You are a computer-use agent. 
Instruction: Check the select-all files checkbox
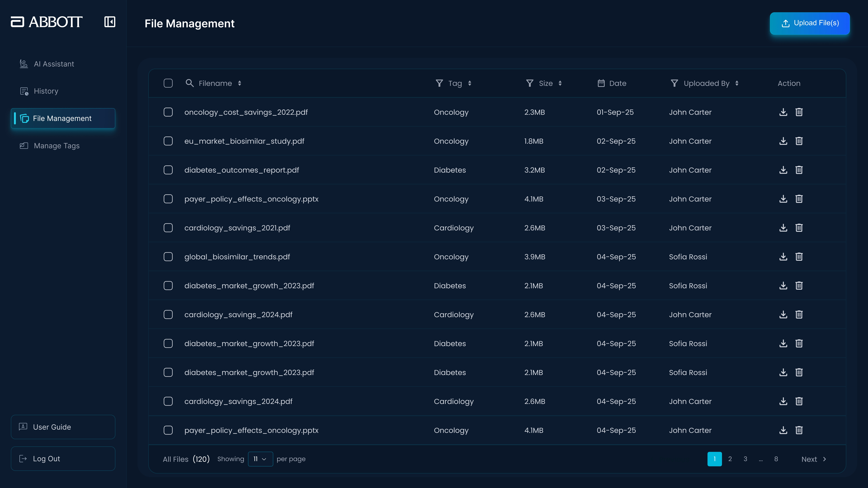(x=168, y=83)
